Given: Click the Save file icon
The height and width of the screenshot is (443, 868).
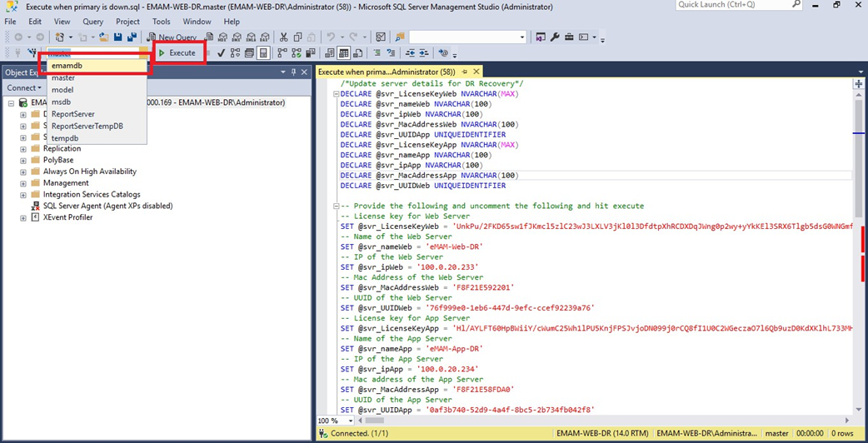Looking at the screenshot, I should 118,37.
